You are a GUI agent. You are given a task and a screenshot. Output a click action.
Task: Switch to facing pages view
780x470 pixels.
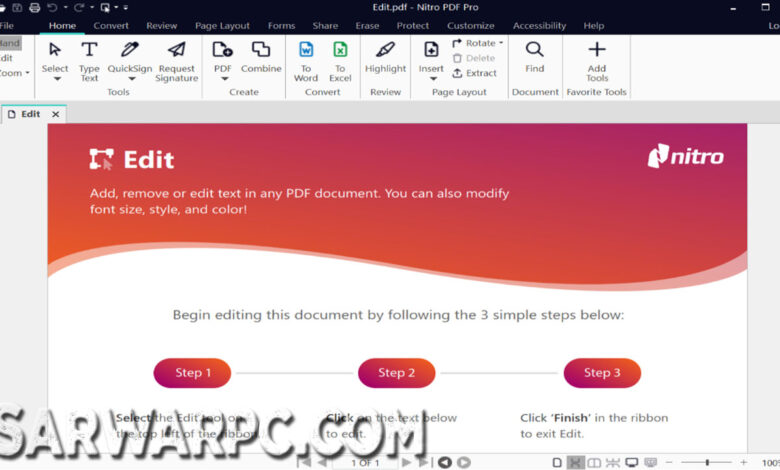(594, 463)
